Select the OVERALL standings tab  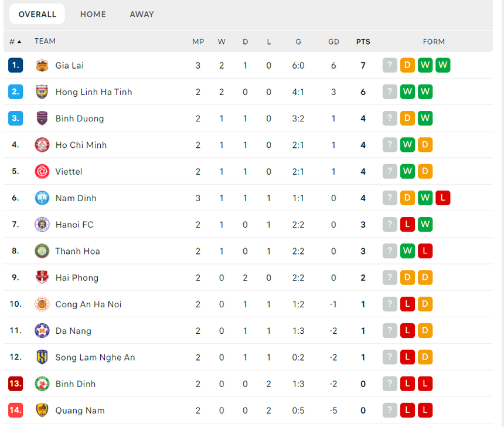(37, 13)
